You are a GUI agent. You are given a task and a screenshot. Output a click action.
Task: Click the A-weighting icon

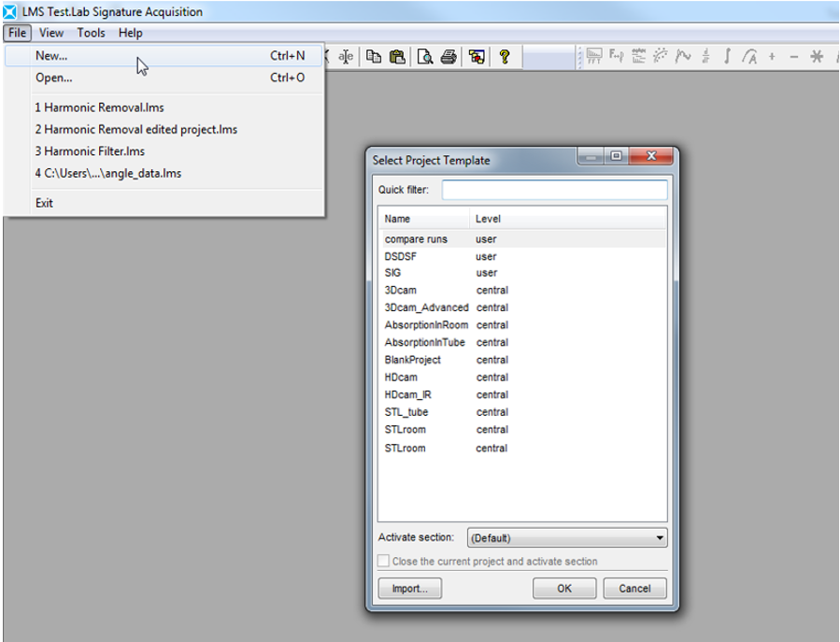749,56
